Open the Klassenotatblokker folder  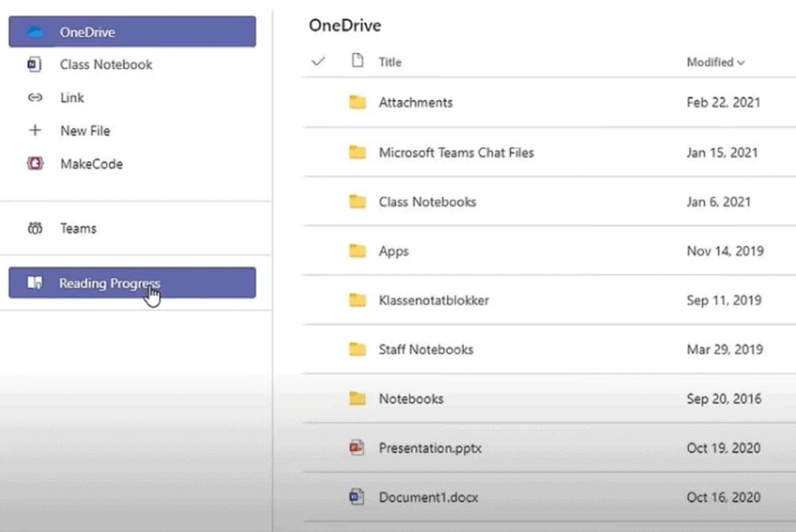tap(434, 300)
